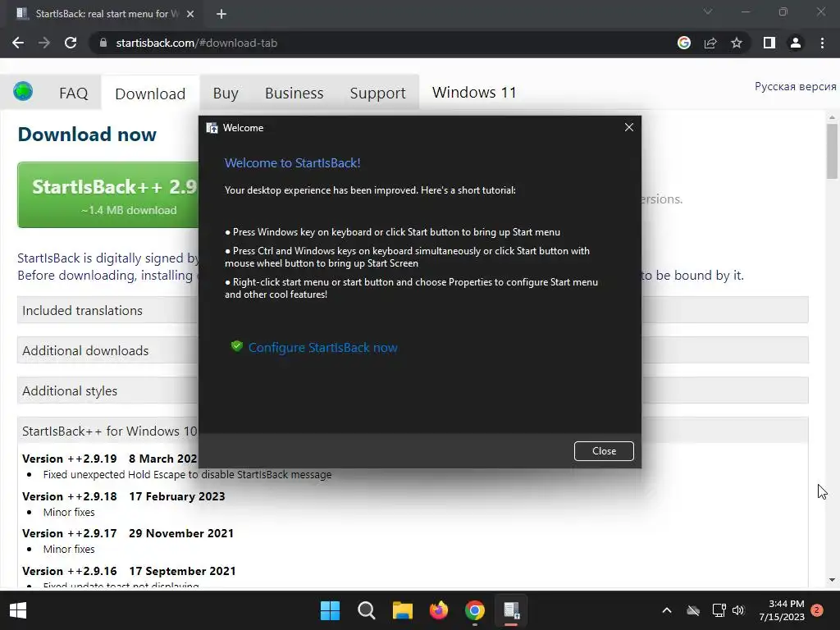This screenshot has height=630, width=840.
Task: Open a new browser tab
Action: (x=221, y=14)
